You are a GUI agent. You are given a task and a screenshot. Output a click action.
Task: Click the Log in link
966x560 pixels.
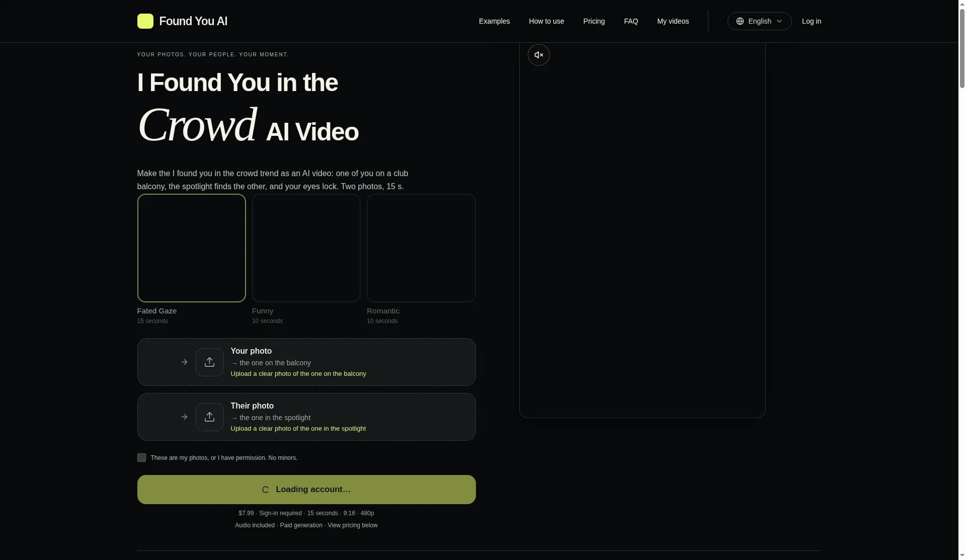[x=811, y=21]
